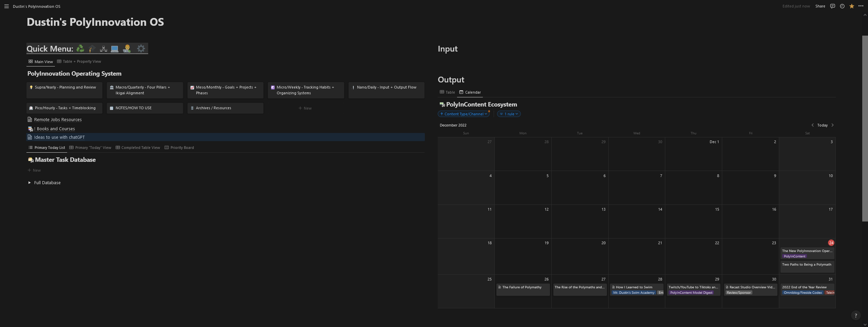
Task: Switch to the Priority Board tab
Action: pyautogui.click(x=179, y=148)
